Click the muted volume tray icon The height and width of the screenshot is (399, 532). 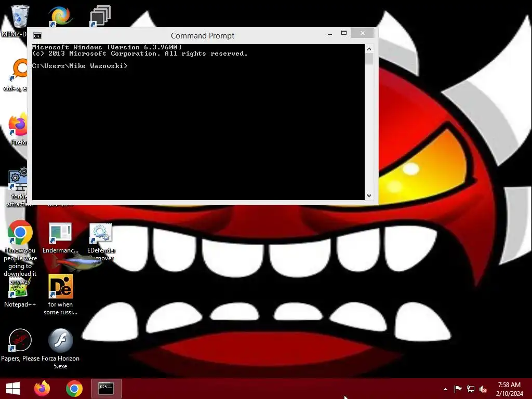[483, 389]
